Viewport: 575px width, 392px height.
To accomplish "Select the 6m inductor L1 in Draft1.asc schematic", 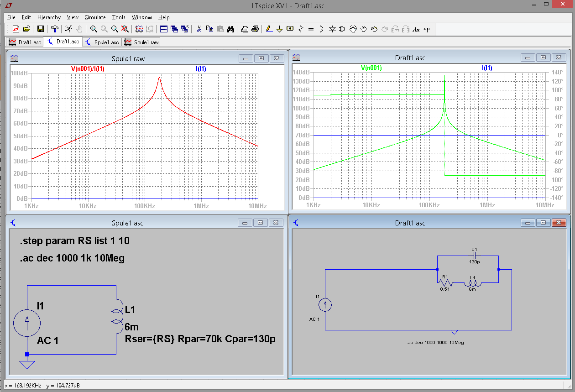I will tap(473, 283).
